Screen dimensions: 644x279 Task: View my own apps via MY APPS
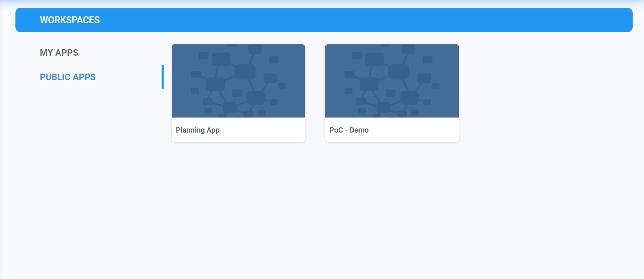59,52
